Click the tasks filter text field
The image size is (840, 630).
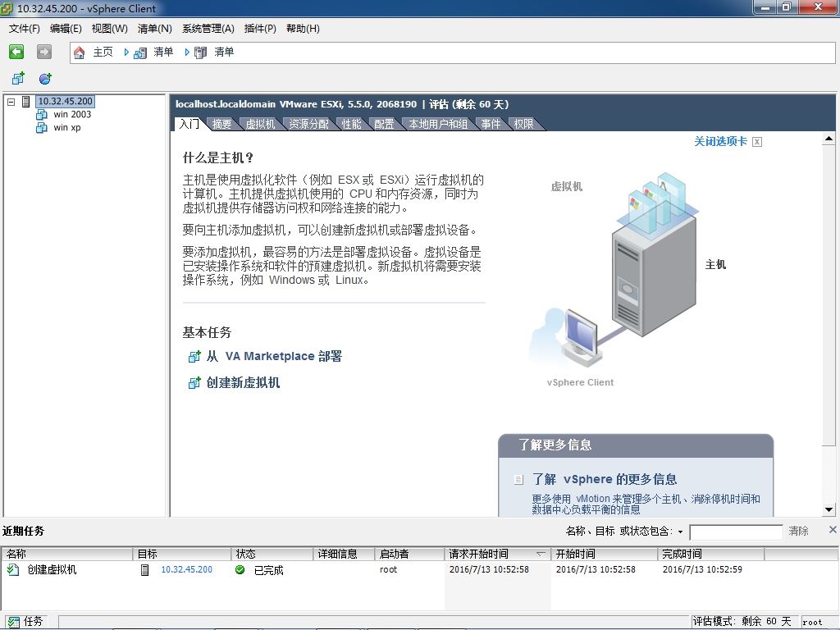pyautogui.click(x=736, y=532)
